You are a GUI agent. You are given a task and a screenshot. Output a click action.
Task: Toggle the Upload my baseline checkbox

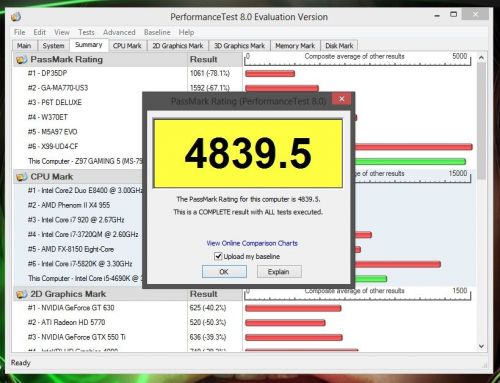click(218, 256)
